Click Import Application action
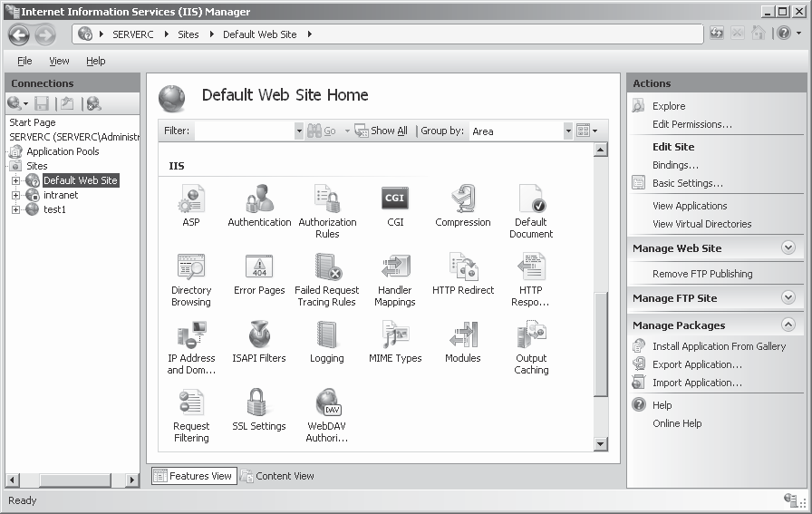The height and width of the screenshot is (514, 812). click(x=697, y=383)
